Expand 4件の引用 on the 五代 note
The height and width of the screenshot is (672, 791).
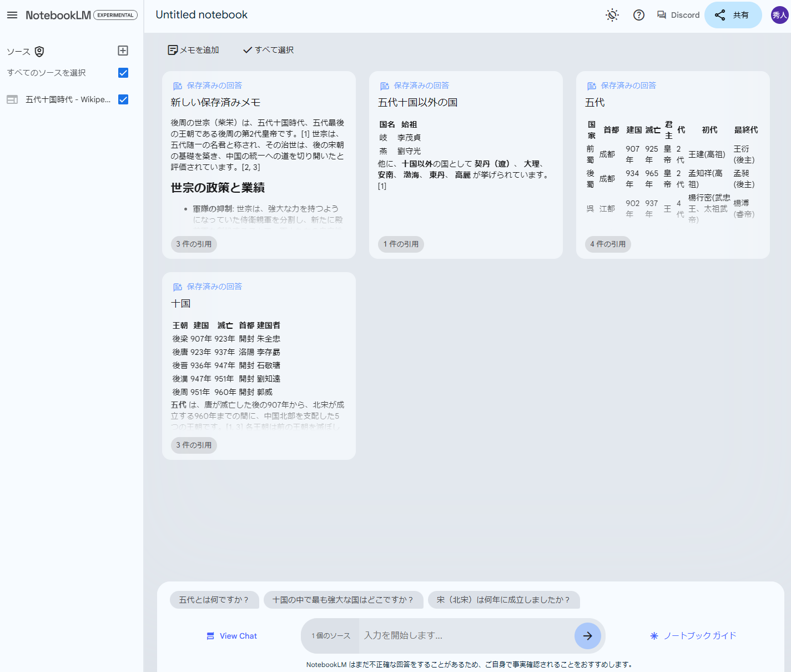click(608, 244)
